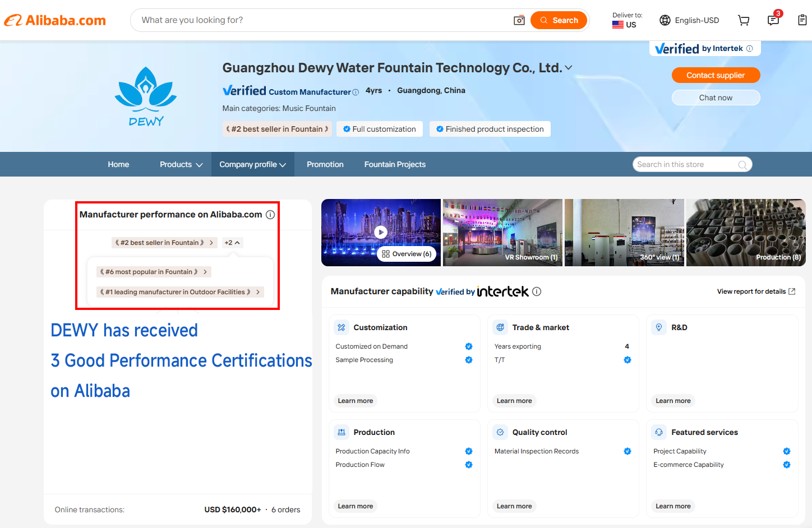Click verified badge for Production Capacity Info
812x528 pixels.
(469, 451)
